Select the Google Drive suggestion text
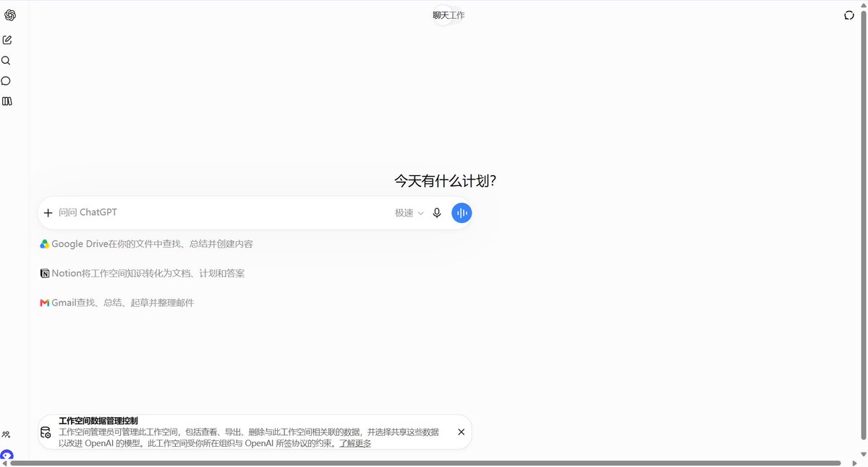The width and height of the screenshot is (868, 467). tap(153, 244)
